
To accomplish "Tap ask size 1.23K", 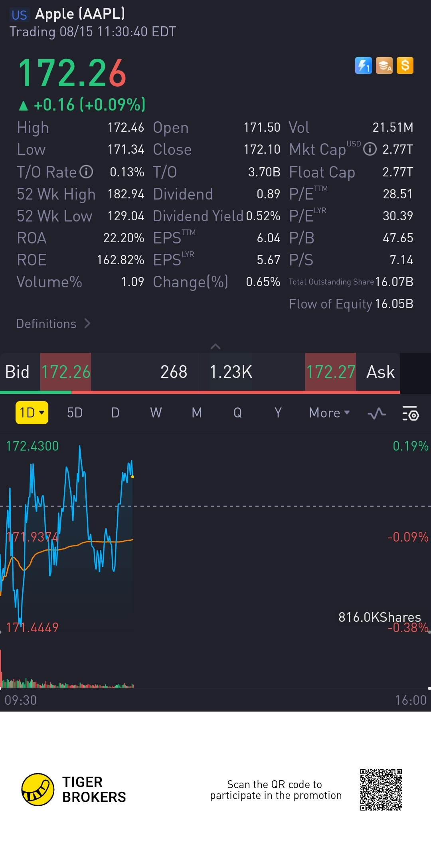I will coord(231,372).
